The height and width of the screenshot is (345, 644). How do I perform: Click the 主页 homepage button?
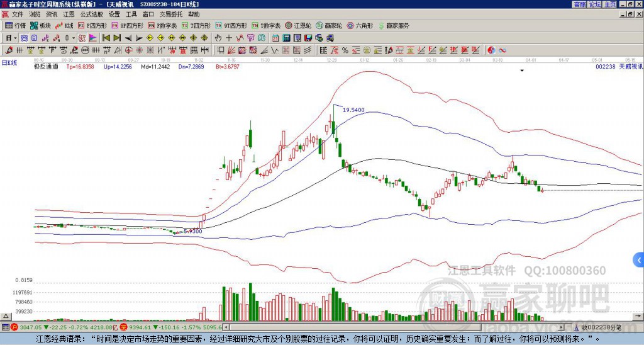(x=610, y=4)
